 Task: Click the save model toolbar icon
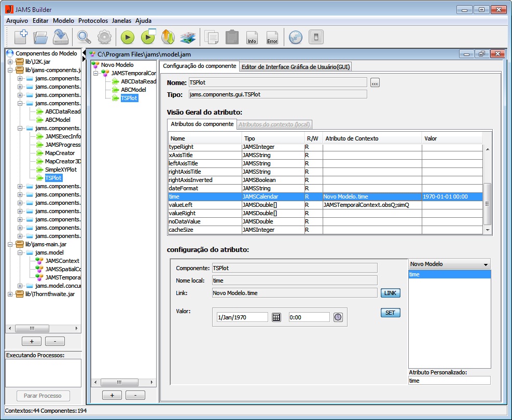(x=61, y=37)
